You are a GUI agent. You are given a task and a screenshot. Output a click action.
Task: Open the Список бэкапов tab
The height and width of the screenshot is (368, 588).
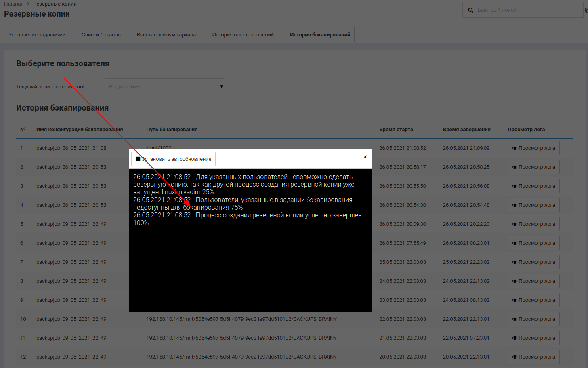coord(101,35)
